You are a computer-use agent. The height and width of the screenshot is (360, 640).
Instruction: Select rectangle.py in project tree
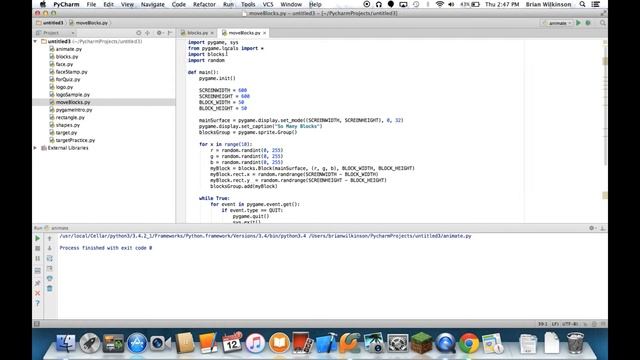[70, 118]
